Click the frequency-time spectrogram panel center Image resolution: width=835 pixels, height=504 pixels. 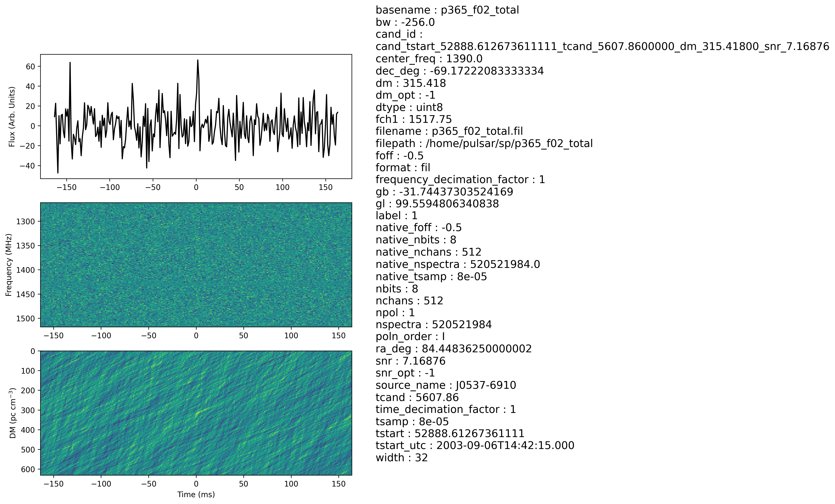[x=196, y=265]
